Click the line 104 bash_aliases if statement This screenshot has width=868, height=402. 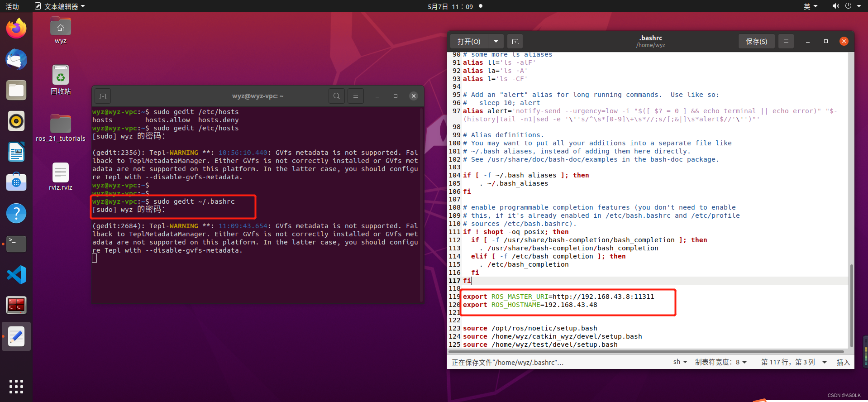point(526,175)
